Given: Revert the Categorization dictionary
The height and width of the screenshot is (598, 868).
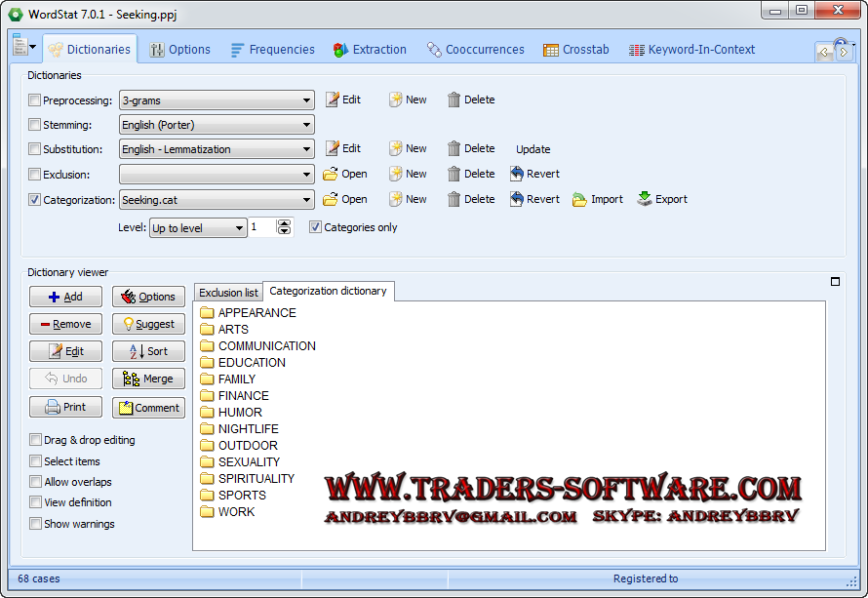Looking at the screenshot, I should tap(534, 199).
